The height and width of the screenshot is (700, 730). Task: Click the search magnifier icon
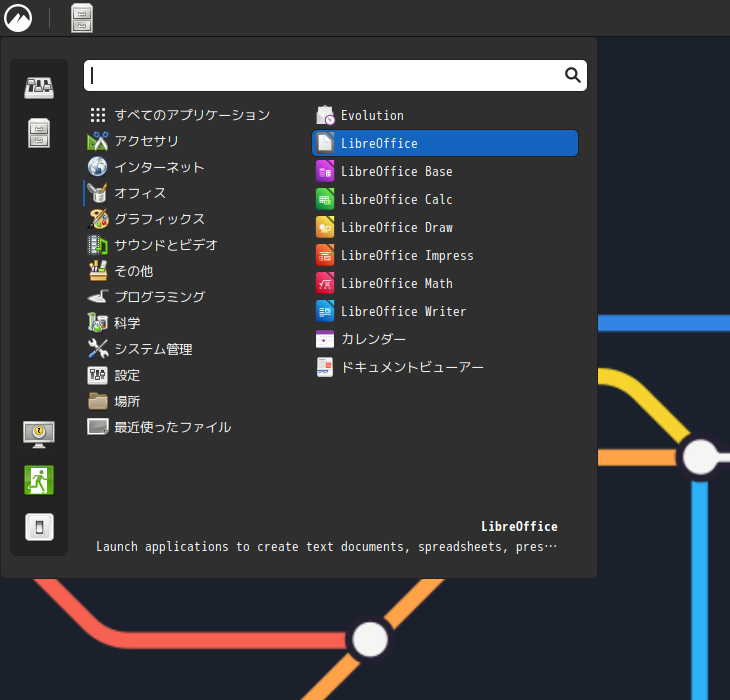(572, 75)
